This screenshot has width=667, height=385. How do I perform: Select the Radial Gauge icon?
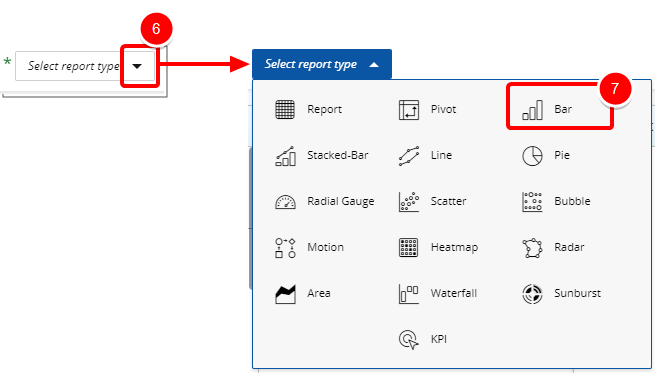(285, 202)
